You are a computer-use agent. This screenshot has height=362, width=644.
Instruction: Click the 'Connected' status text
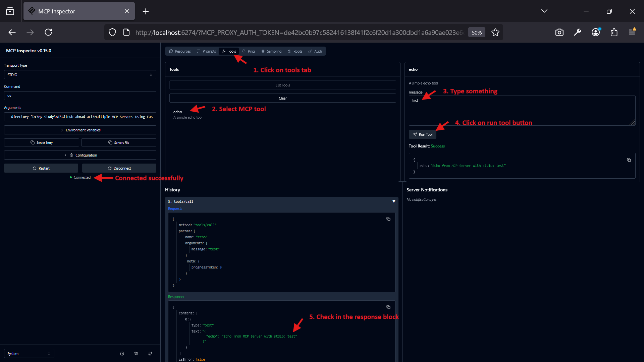coord(82,177)
